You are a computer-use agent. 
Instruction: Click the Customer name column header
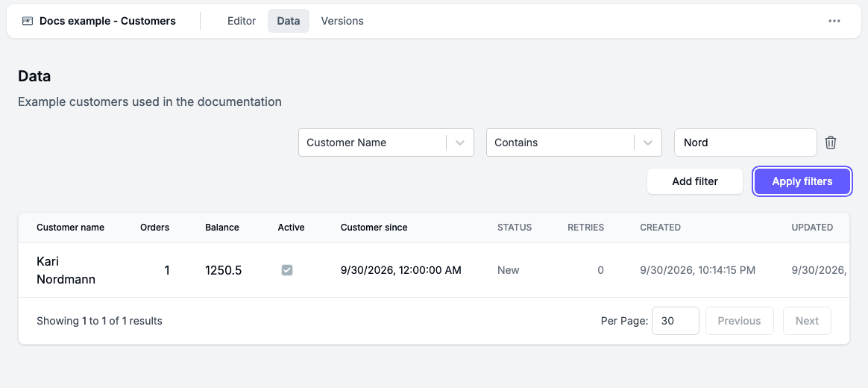click(x=70, y=228)
